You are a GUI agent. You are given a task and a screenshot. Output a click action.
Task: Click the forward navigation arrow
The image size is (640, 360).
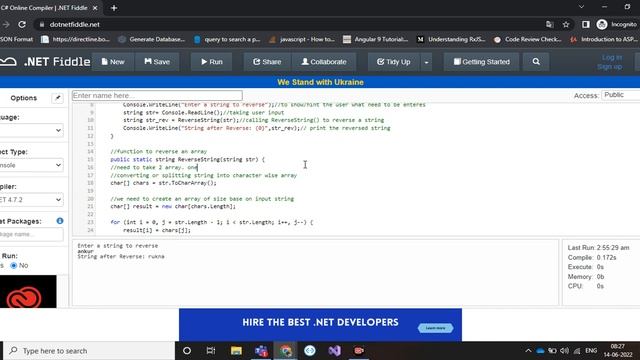click(x=6, y=24)
